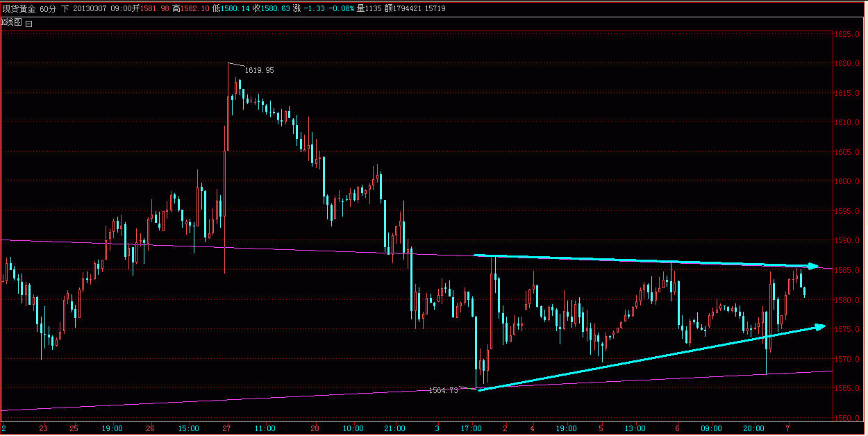The height and width of the screenshot is (436, 868).
Task: Click the low price 1580.14
Action: click(235, 8)
